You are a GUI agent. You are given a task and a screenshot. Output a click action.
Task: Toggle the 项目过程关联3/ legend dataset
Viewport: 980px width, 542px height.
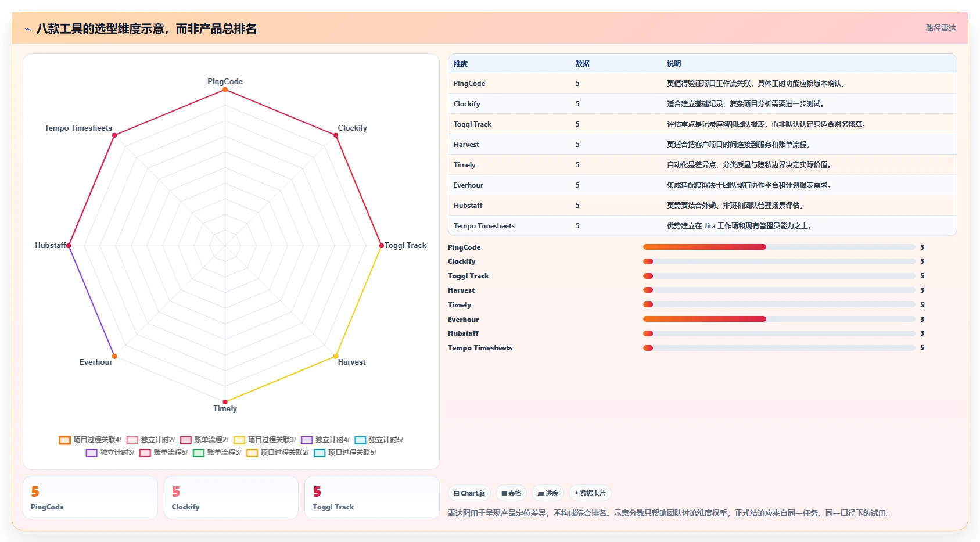click(265, 440)
